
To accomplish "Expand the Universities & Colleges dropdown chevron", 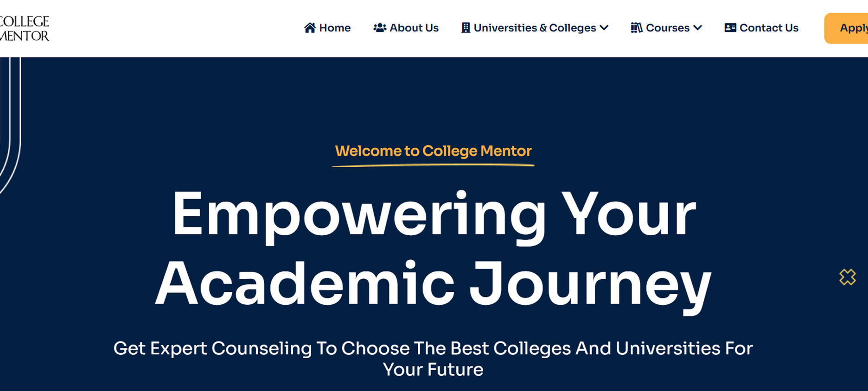I will [604, 28].
